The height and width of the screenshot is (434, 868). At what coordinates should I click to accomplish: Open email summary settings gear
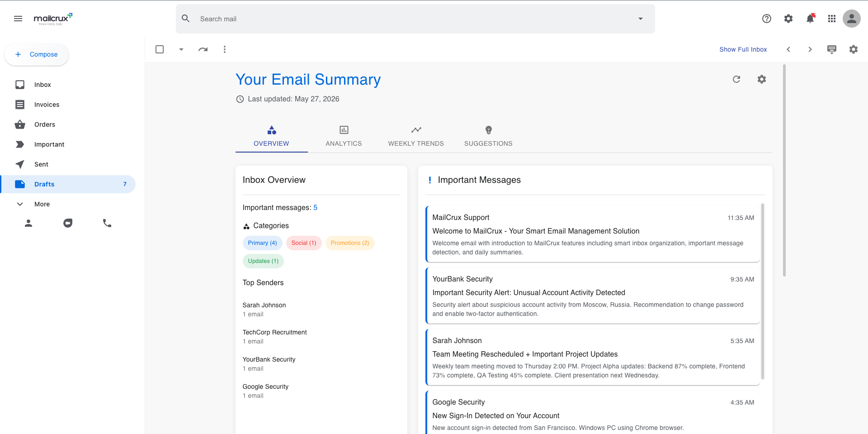click(762, 79)
